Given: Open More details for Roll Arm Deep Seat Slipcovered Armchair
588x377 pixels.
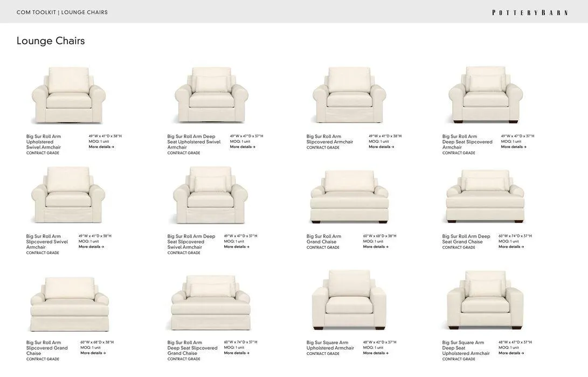Looking at the screenshot, I should pos(514,147).
